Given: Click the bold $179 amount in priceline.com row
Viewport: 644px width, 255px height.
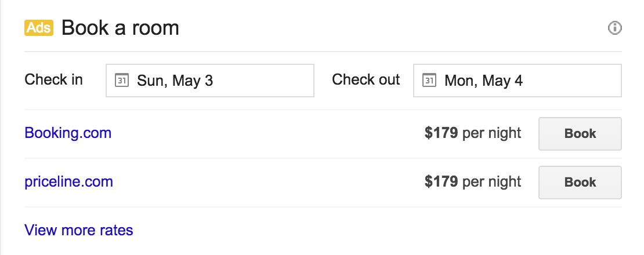Looking at the screenshot, I should [x=441, y=181].
